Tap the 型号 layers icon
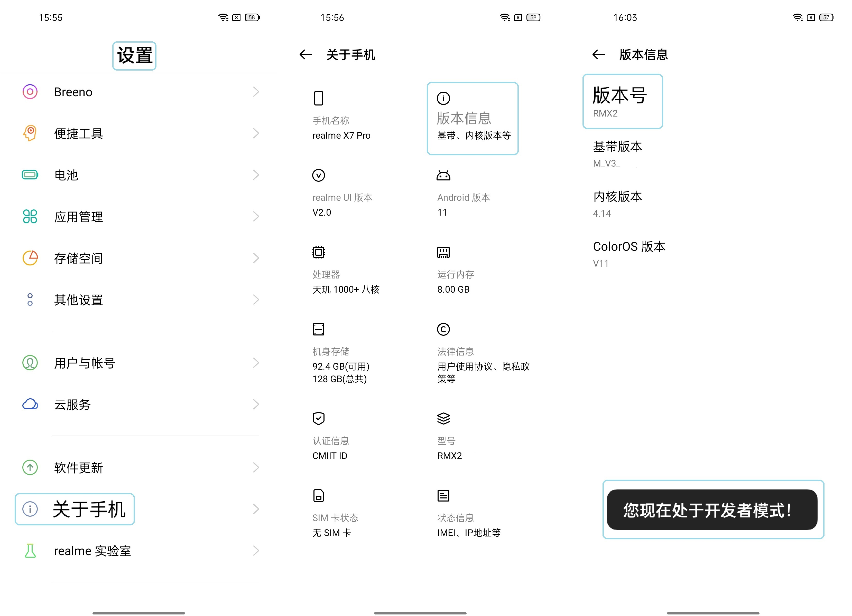 coord(443,419)
